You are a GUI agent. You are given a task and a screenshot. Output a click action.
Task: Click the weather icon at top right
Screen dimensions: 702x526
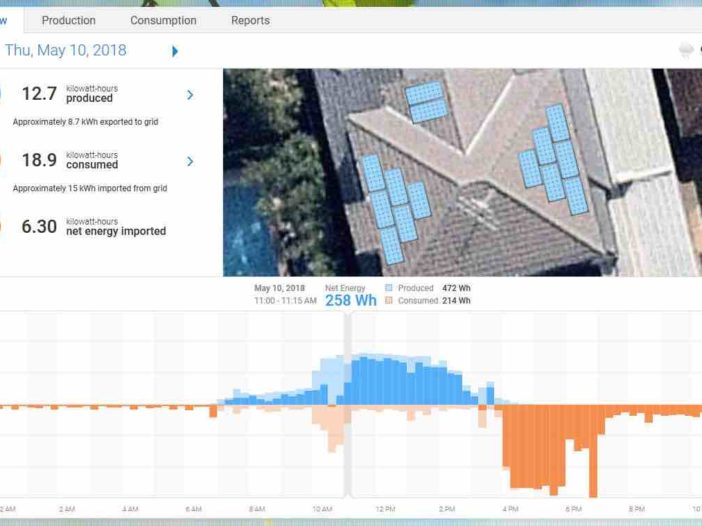coord(686,50)
